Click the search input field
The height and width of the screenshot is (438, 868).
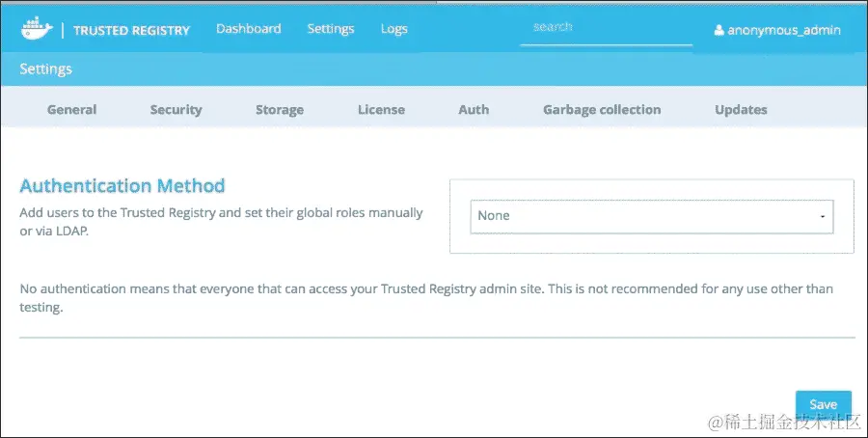(607, 29)
